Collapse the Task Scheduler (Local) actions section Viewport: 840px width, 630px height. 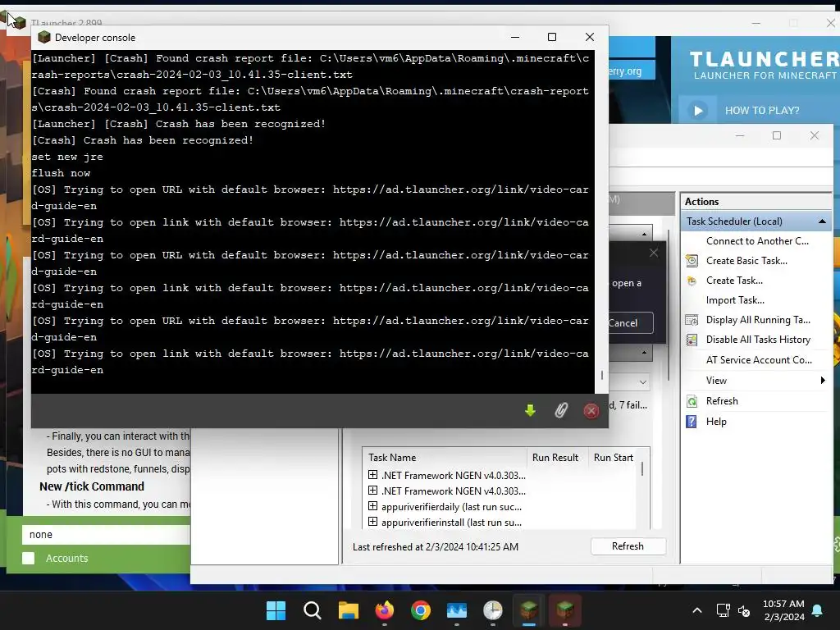(822, 221)
